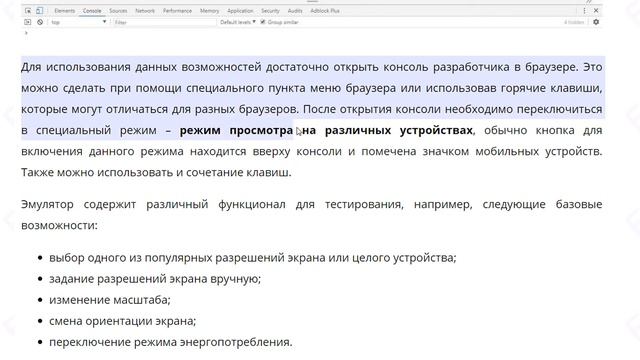Open console settings gear icon
Image resolution: width=640 pixels, height=360 pixels.
click(596, 22)
